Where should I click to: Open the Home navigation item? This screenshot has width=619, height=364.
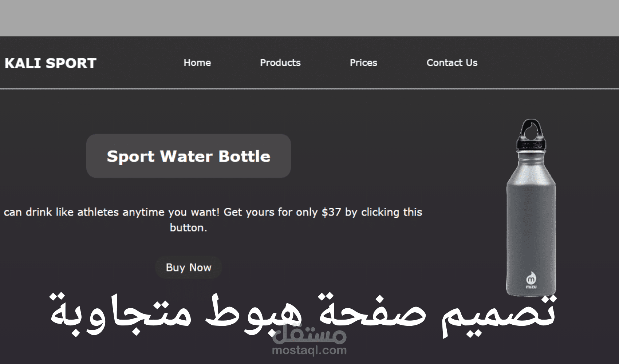[197, 63]
